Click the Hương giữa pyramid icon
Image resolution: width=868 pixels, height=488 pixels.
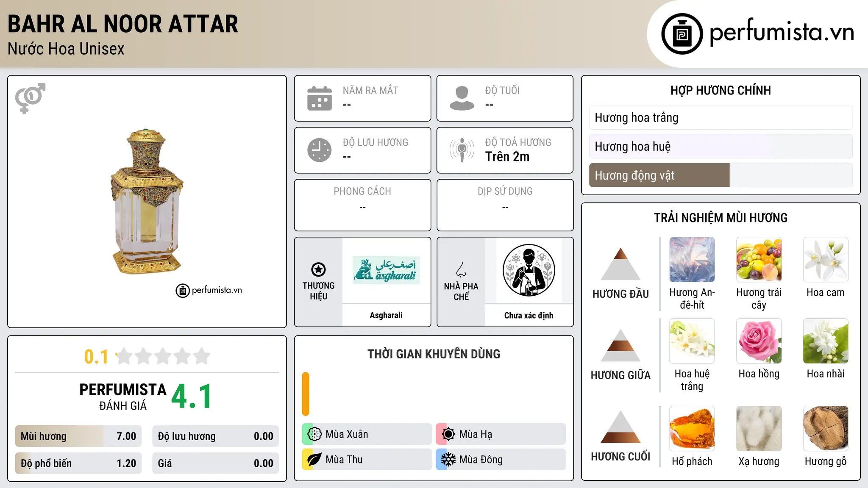pos(620,345)
